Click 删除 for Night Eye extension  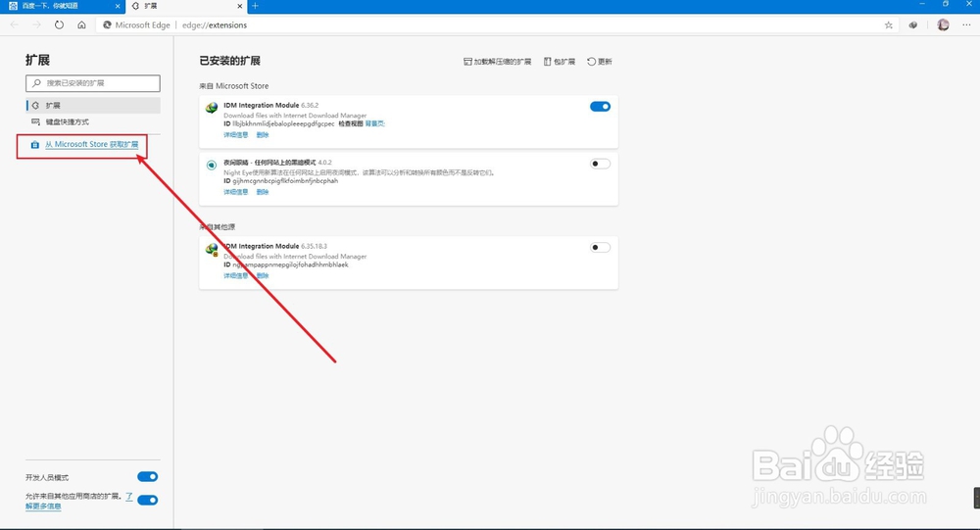(263, 192)
